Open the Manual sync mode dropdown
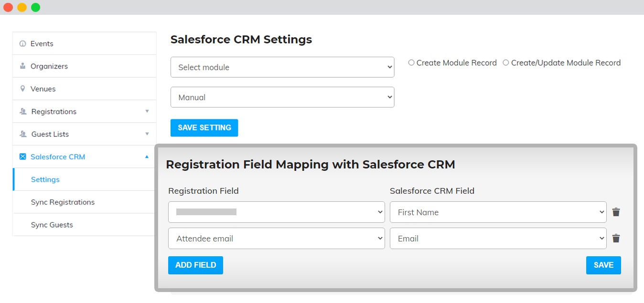644x303 pixels. [282, 97]
